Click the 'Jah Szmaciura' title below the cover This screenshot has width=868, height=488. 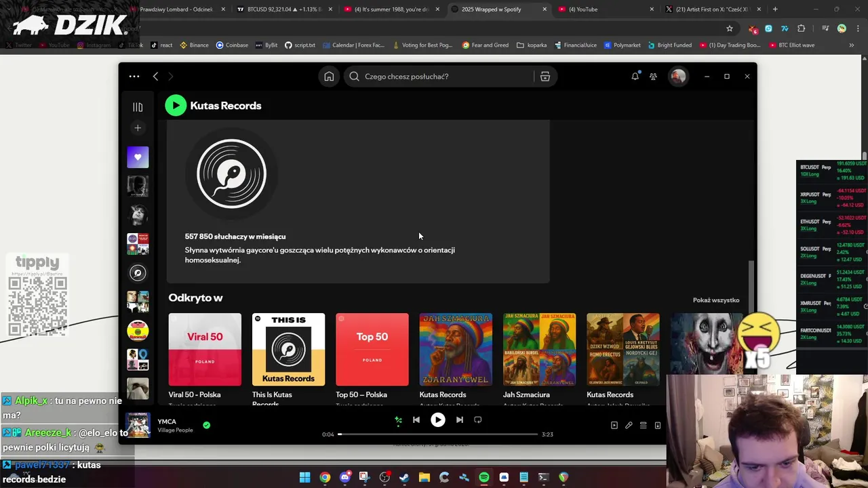pyautogui.click(x=526, y=394)
